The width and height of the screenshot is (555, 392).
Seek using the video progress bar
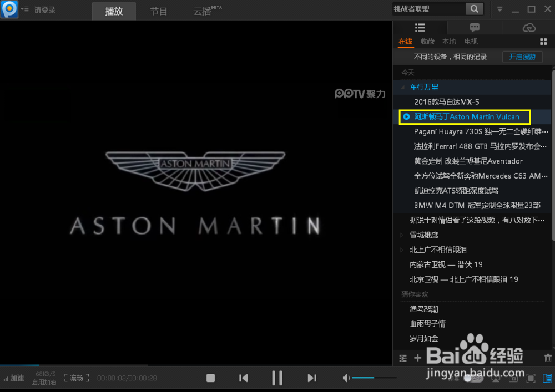click(196, 365)
